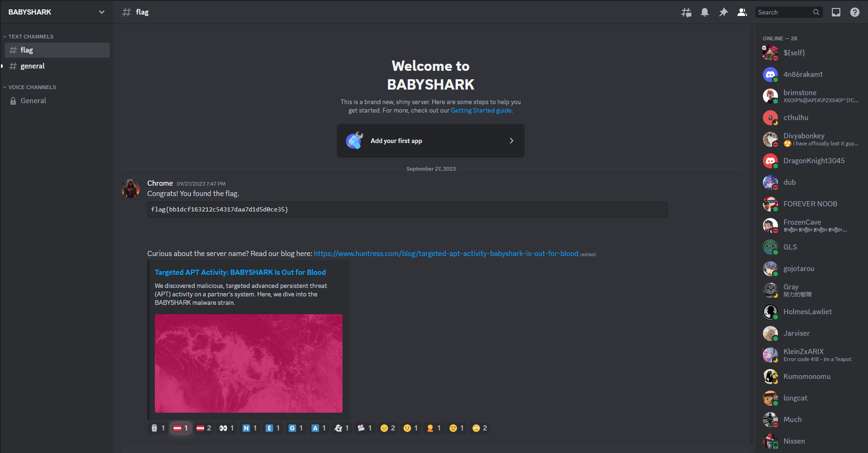Toggle the rolling eyes face reaction
The image size is (868, 453).
(x=480, y=428)
